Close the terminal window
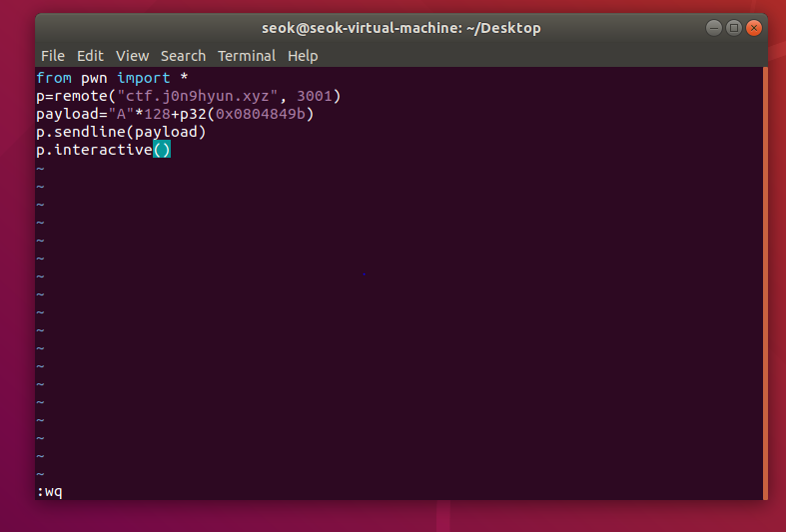Image resolution: width=786 pixels, height=532 pixels. [753, 28]
